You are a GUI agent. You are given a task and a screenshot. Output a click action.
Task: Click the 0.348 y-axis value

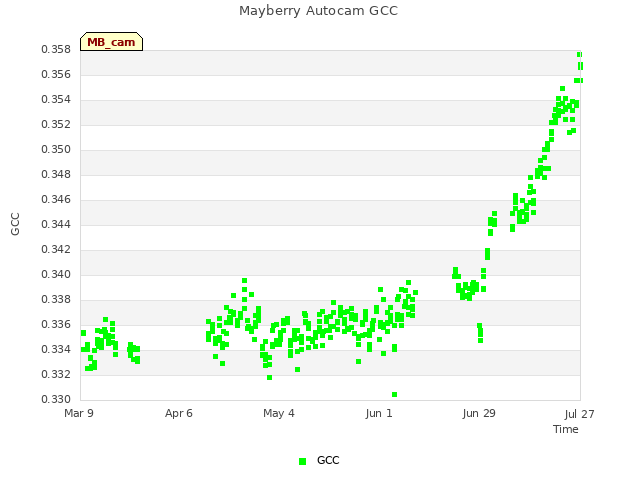56,174
